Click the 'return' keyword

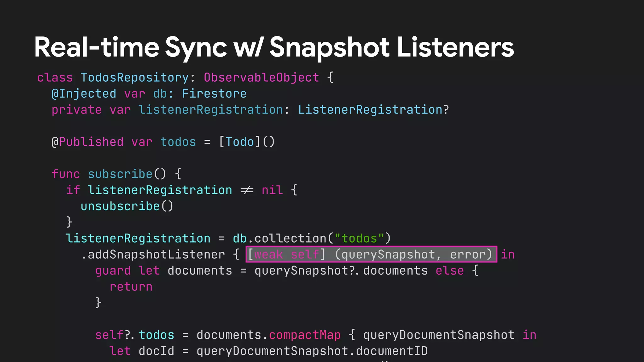[131, 287]
